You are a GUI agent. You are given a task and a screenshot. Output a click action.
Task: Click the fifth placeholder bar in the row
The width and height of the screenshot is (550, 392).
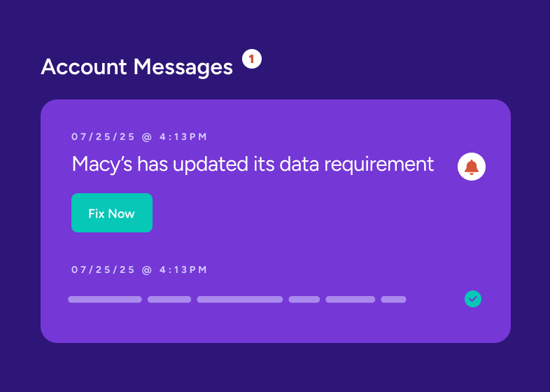coord(351,300)
